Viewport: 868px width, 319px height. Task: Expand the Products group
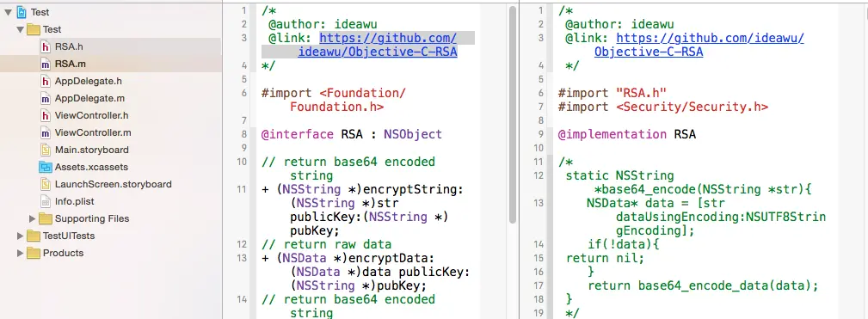21,253
